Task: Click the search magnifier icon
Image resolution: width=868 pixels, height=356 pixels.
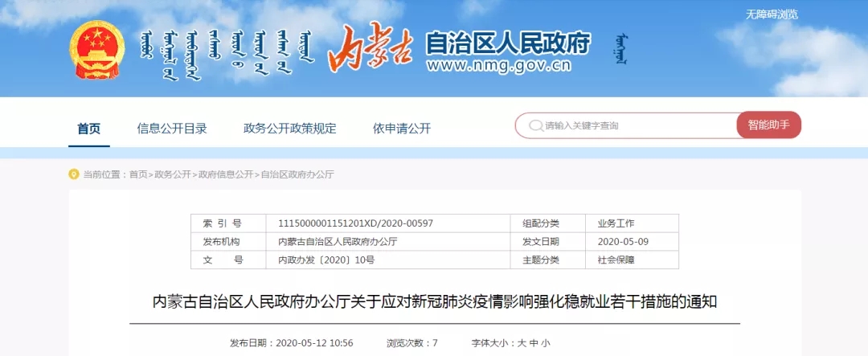Action: coord(534,125)
